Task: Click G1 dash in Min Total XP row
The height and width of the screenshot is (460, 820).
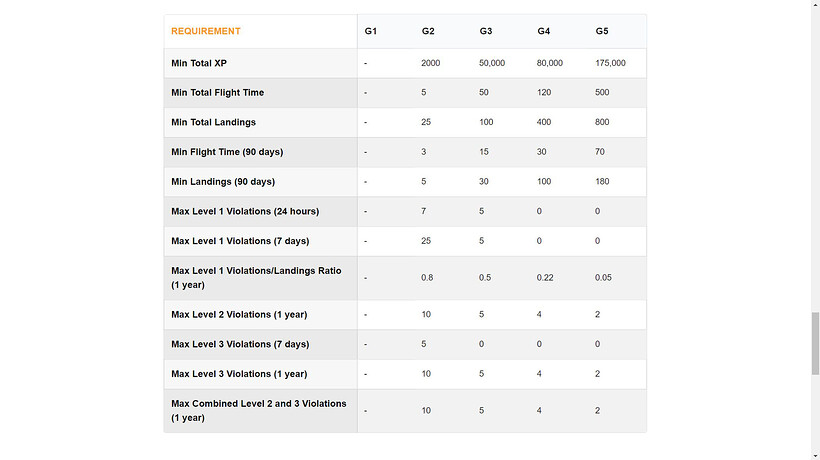Action: click(366, 63)
